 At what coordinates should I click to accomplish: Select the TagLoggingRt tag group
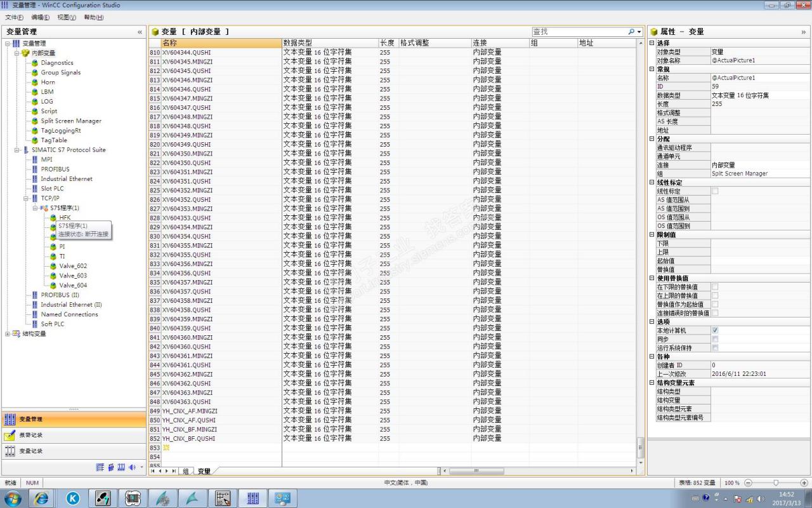point(61,130)
